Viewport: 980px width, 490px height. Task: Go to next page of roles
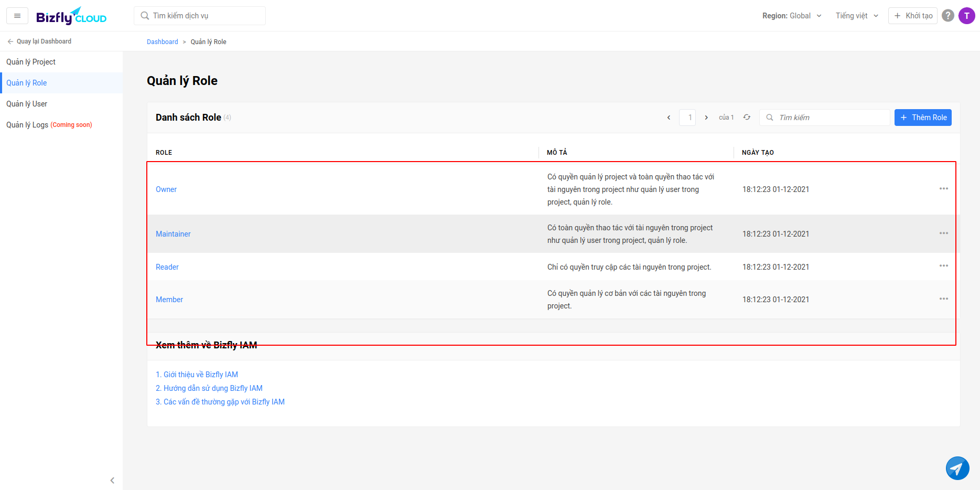click(x=706, y=118)
